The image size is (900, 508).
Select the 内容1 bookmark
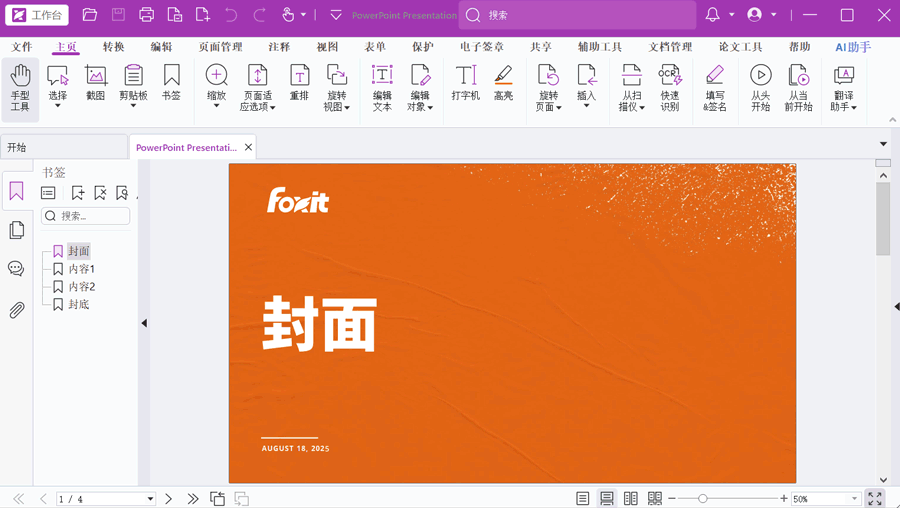coord(82,269)
